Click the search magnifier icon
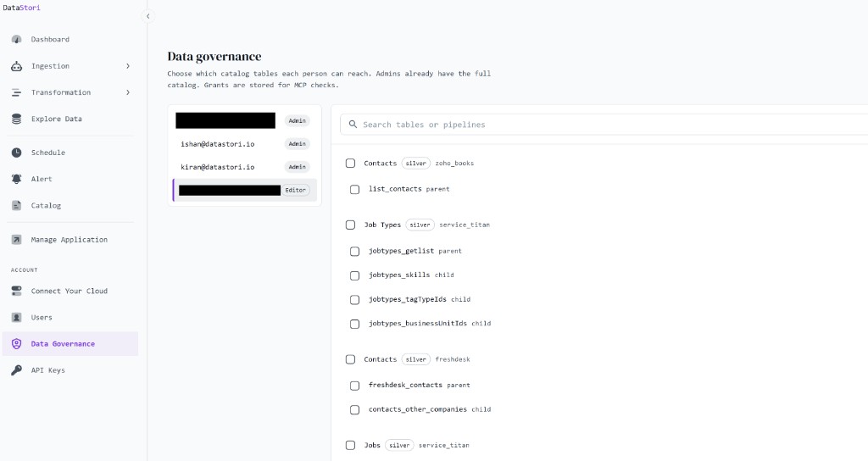 [x=353, y=125]
